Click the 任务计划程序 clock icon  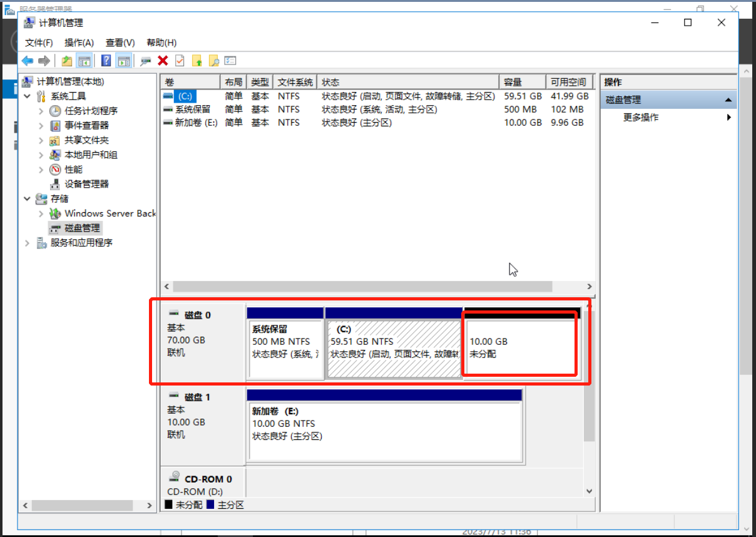pos(55,111)
